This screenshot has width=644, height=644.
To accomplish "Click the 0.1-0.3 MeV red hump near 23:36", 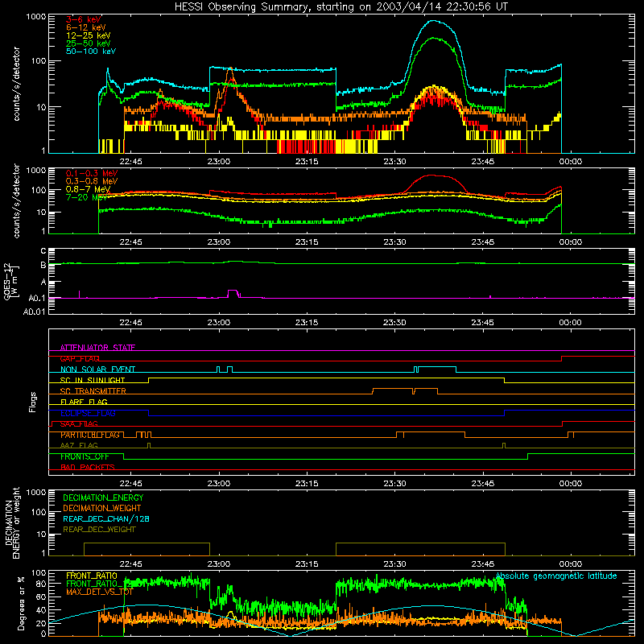I will point(432,175).
